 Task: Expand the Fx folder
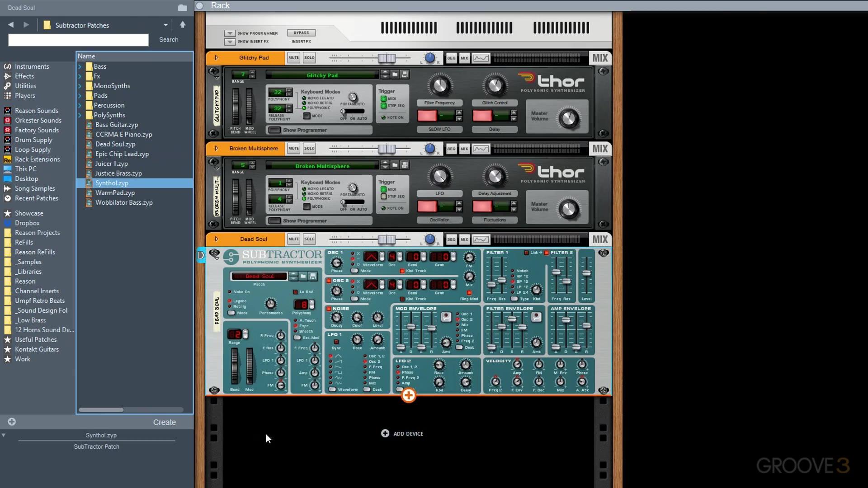coord(80,76)
